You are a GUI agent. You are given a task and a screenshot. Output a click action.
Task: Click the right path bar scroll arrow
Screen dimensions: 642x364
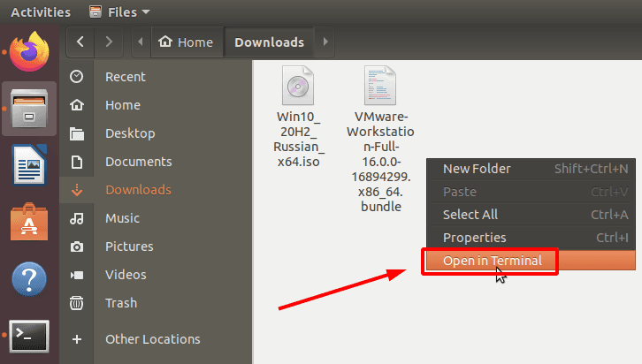325,42
